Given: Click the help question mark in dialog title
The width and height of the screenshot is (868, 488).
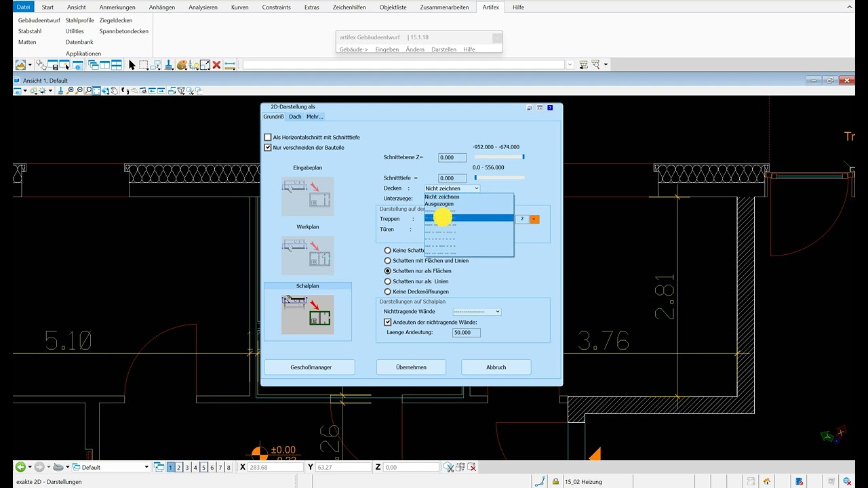Looking at the screenshot, I should 550,107.
